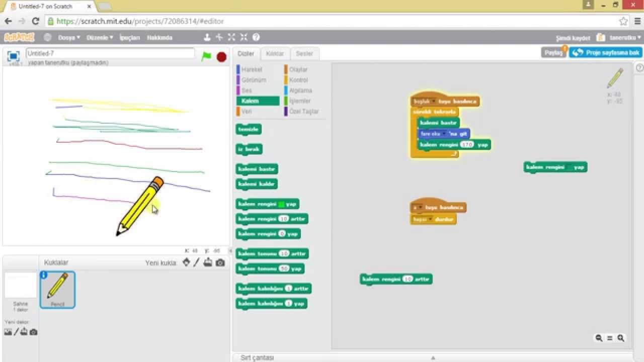This screenshot has width=644, height=362.
Task: Stop the project with the red button
Action: 221,57
